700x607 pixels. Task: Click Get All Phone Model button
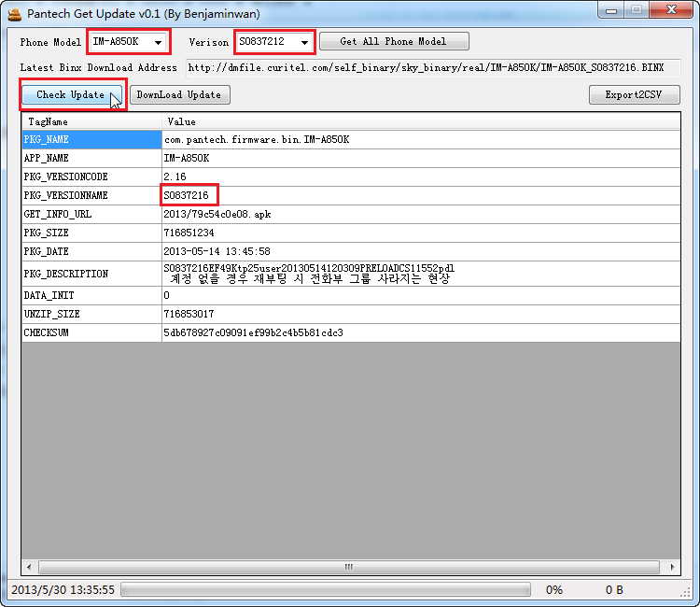pyautogui.click(x=394, y=41)
